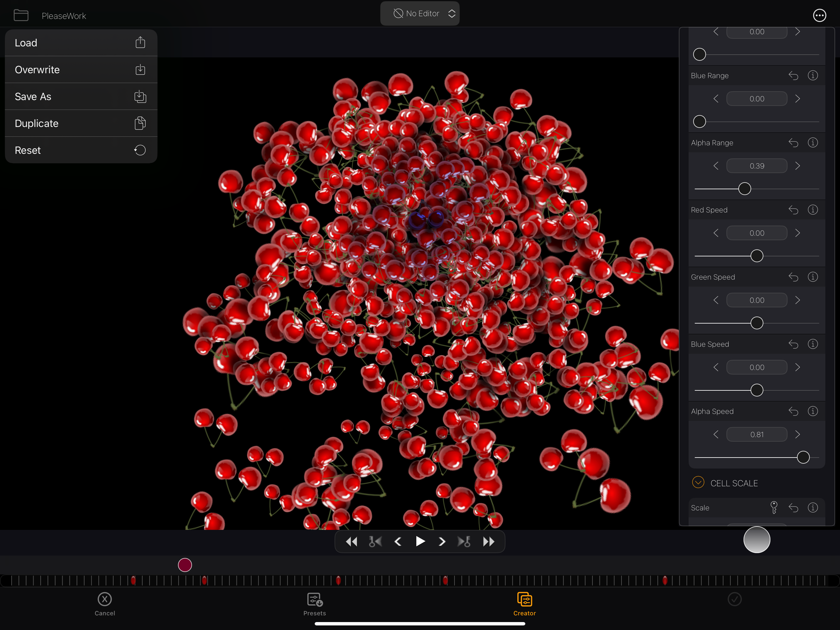Select the last red keyframe marker
The image size is (840, 630).
[x=664, y=580]
